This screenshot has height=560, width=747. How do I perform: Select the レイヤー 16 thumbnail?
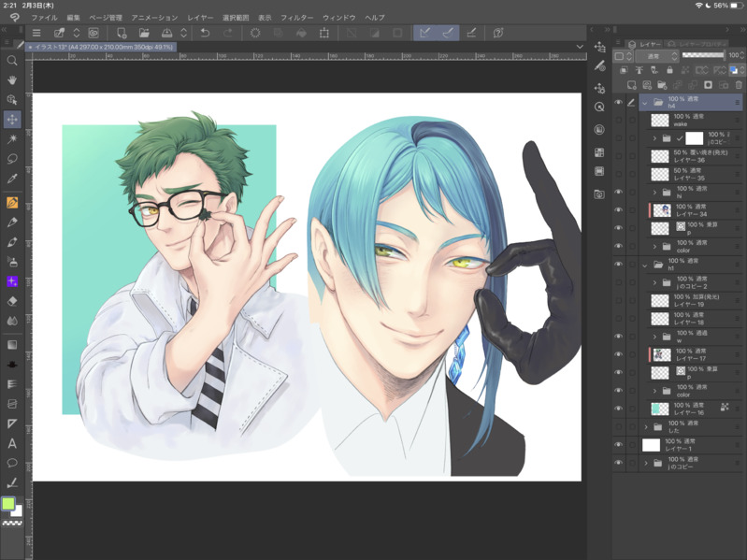tap(660, 409)
